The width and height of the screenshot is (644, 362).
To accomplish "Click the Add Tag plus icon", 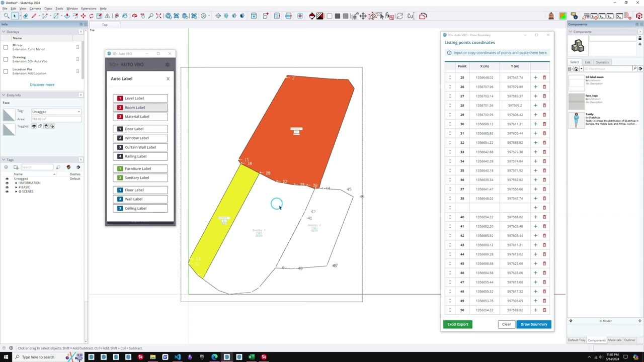I will [x=6, y=167].
